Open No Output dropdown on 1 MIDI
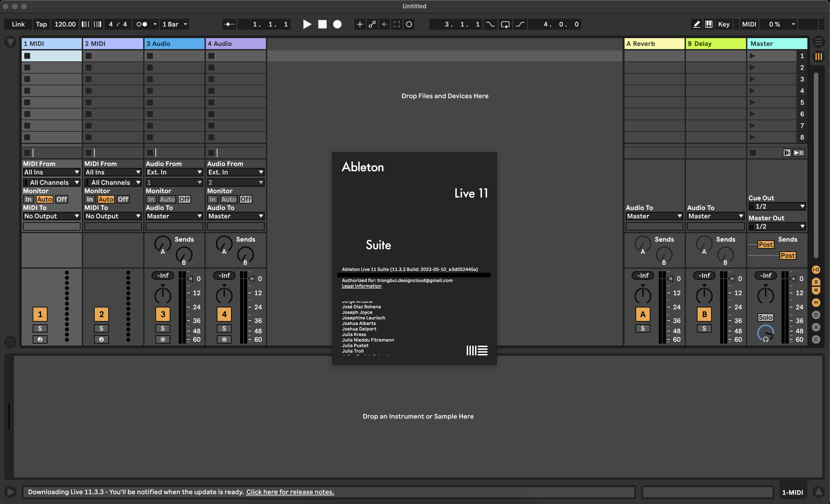The width and height of the screenshot is (830, 504). (51, 216)
